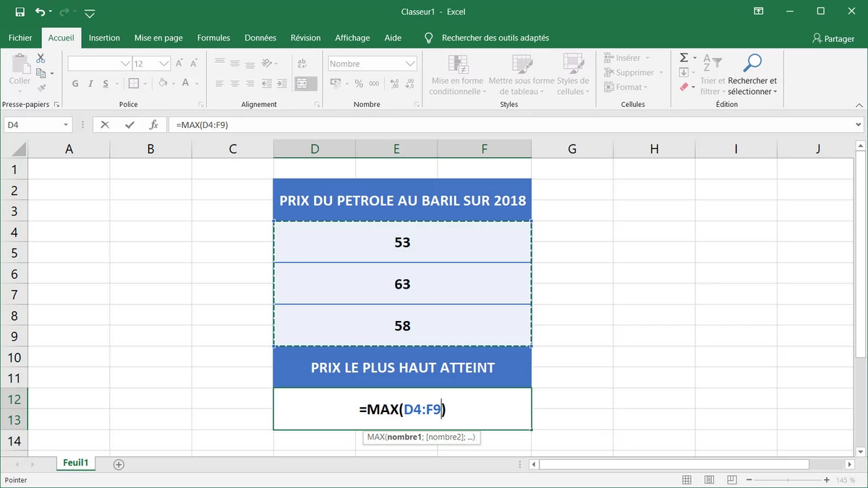Apply thousands separator 000 format
The image size is (868, 488).
click(x=374, y=83)
